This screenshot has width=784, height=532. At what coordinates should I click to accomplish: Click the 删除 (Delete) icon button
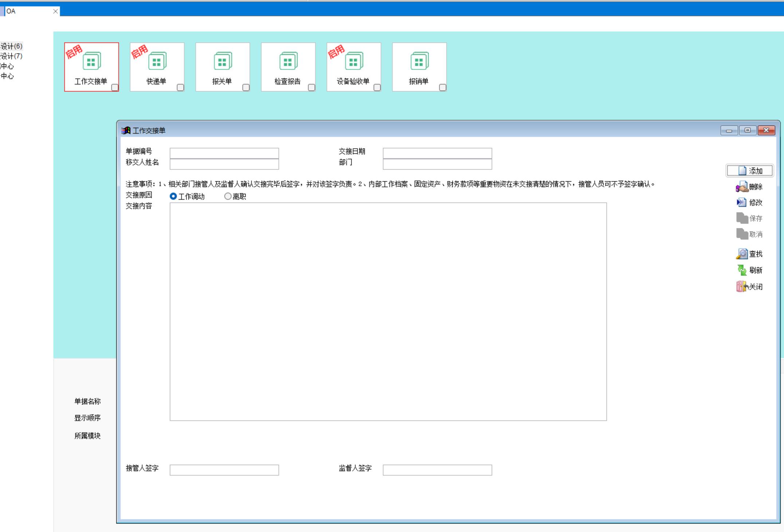pos(742,187)
